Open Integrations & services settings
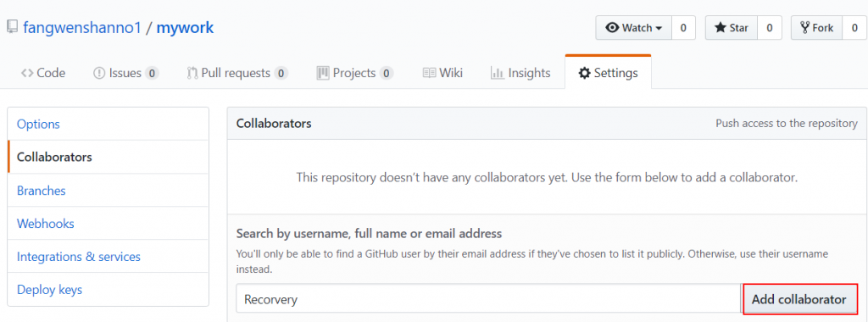868x322 pixels. tap(108, 257)
